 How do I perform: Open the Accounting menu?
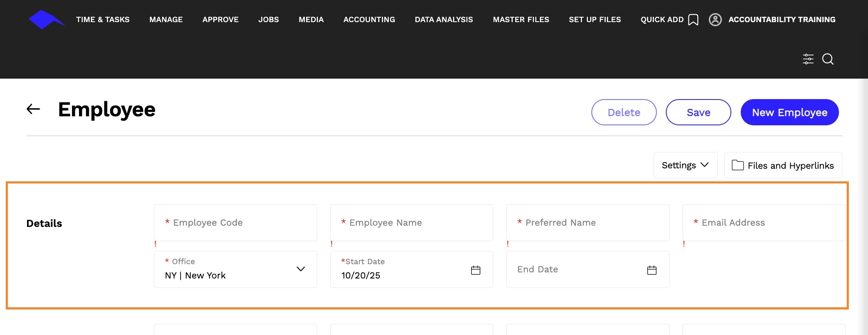[x=369, y=20]
